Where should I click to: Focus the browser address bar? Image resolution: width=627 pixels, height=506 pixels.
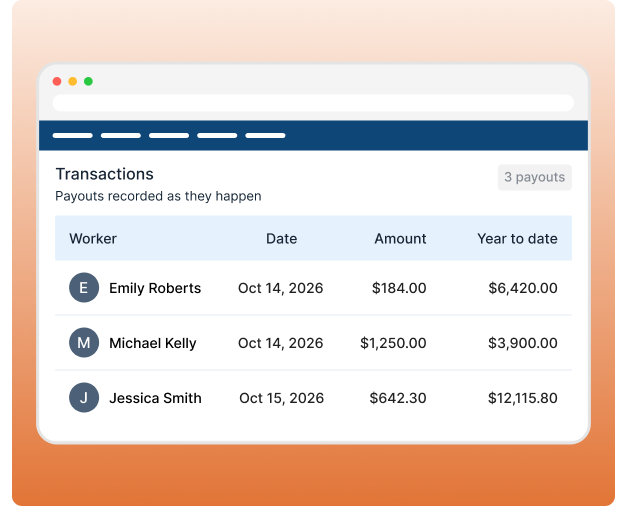[x=313, y=103]
